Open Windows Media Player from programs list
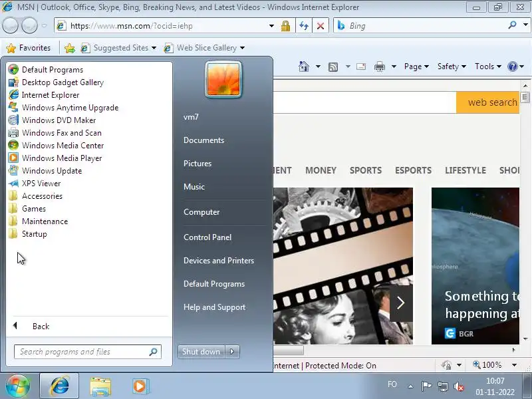The height and width of the screenshot is (399, 532). (x=62, y=158)
